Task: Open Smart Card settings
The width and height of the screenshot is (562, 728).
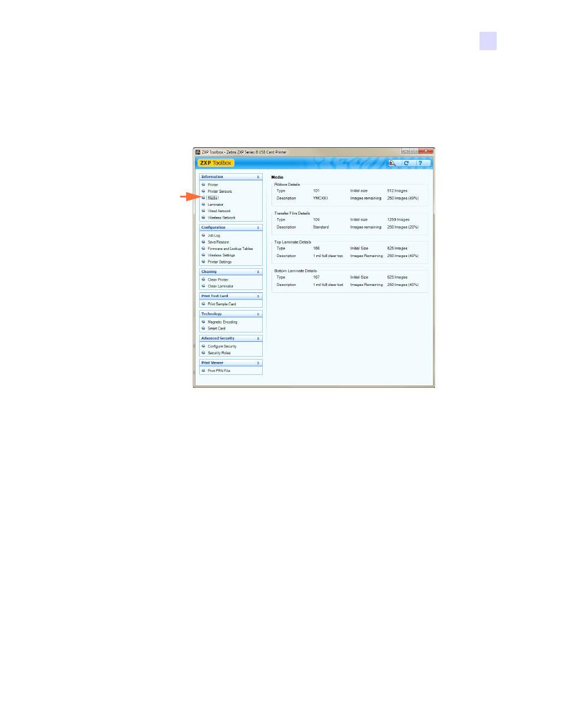Action: point(217,329)
